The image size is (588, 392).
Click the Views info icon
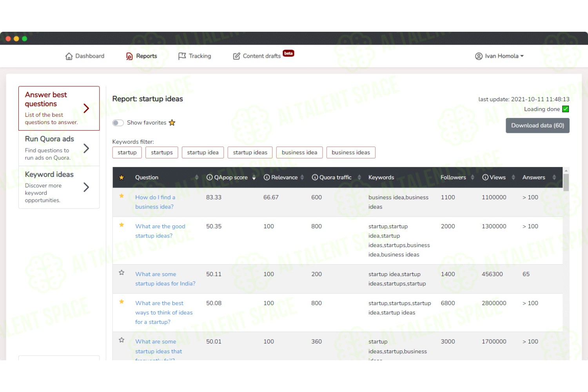click(x=485, y=178)
